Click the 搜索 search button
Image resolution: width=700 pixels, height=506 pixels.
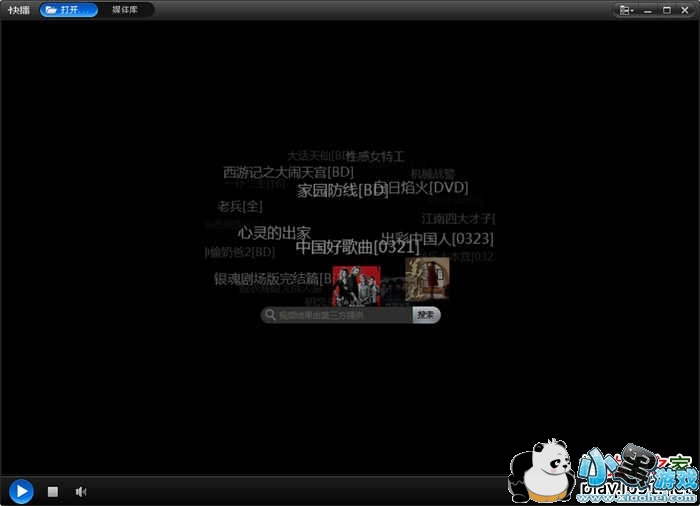tap(426, 315)
